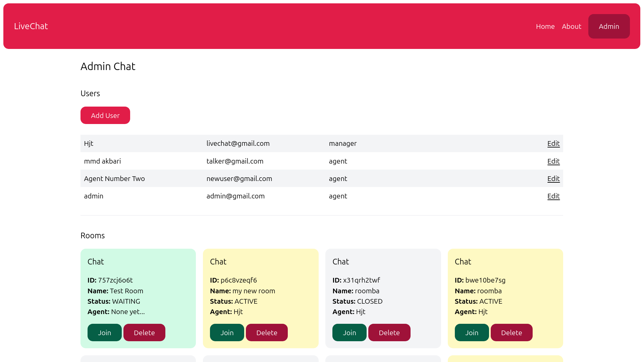
Task: Edit the user admin
Action: tap(553, 196)
